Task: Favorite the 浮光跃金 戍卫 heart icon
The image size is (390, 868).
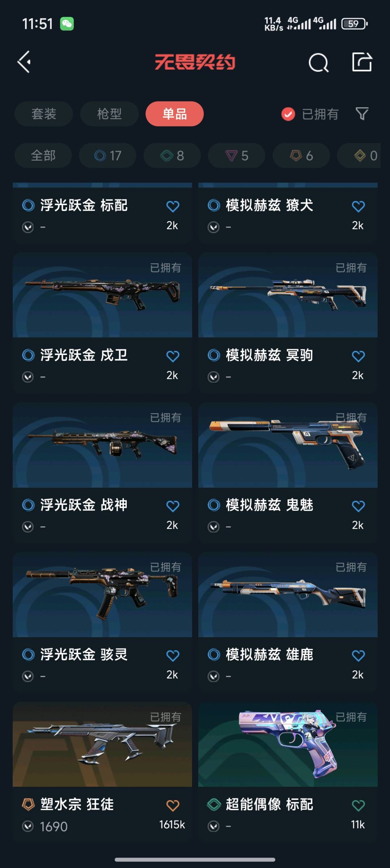Action: [173, 356]
